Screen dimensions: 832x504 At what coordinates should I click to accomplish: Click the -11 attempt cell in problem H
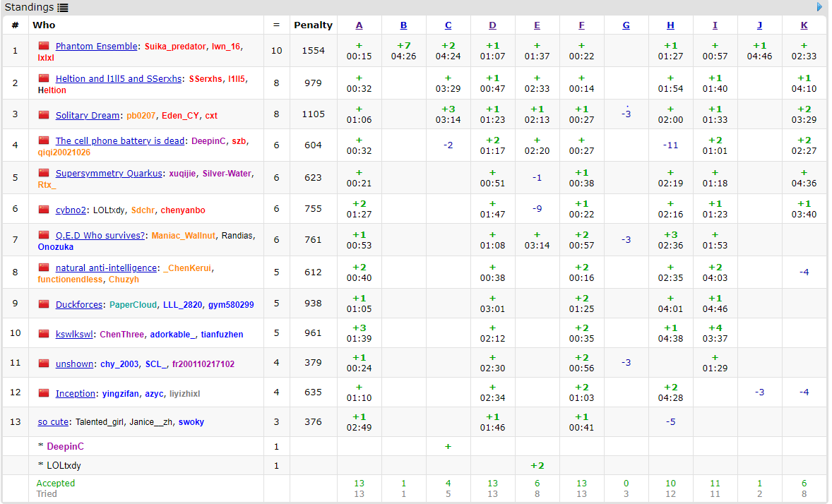(x=670, y=145)
